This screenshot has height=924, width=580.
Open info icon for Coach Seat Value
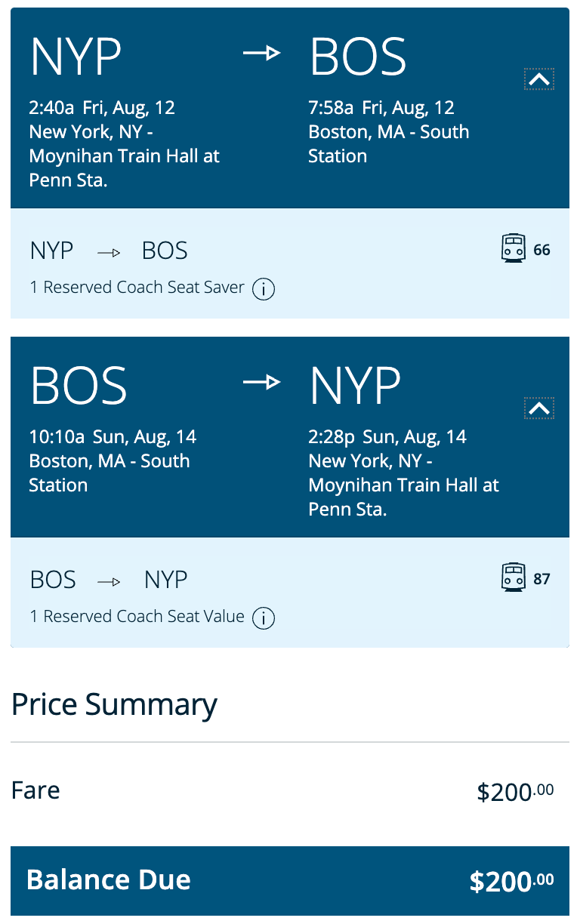264,618
